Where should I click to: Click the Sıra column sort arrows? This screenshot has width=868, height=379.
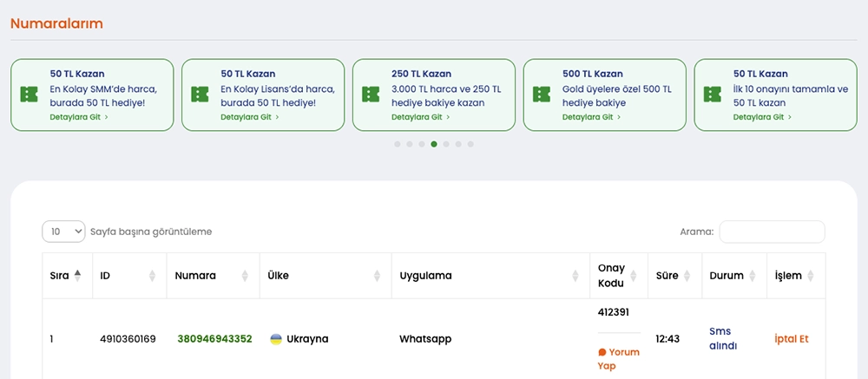coord(77,276)
